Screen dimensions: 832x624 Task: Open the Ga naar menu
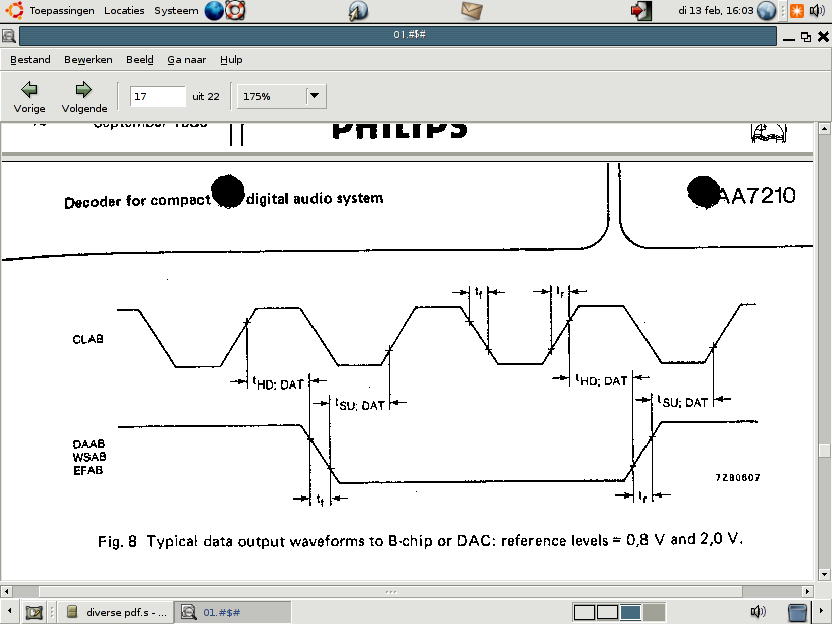coord(187,59)
